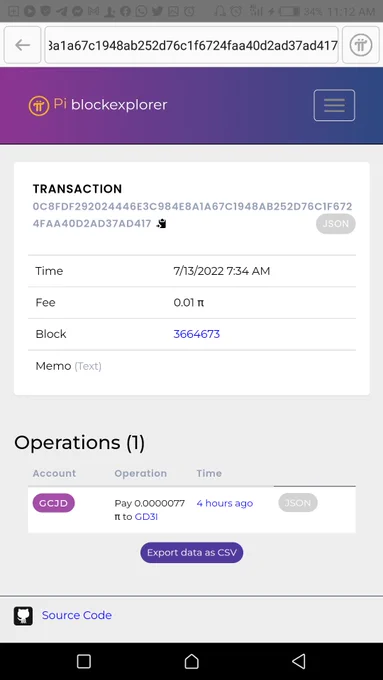The image size is (383, 680).
Task: Open the Source Code link
Action: tap(77, 615)
